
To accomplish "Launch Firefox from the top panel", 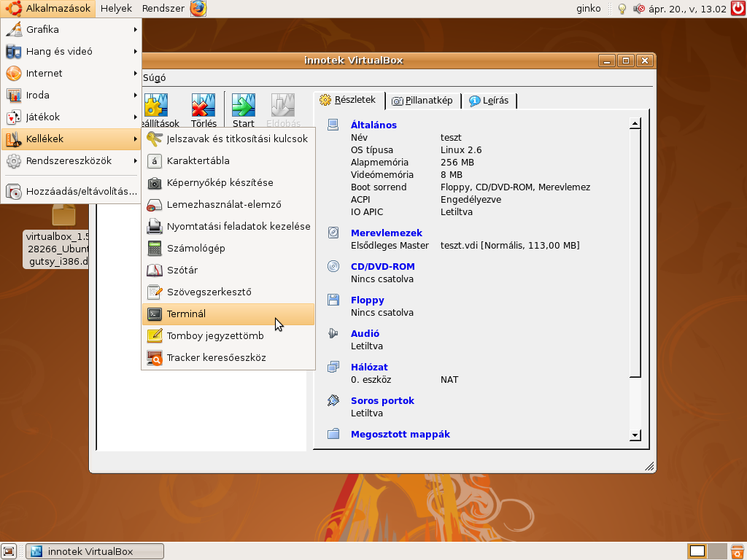I will coord(198,9).
